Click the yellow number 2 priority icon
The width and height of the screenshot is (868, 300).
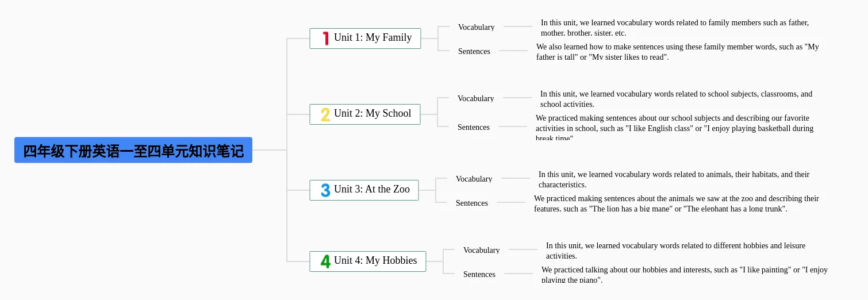coord(325,114)
